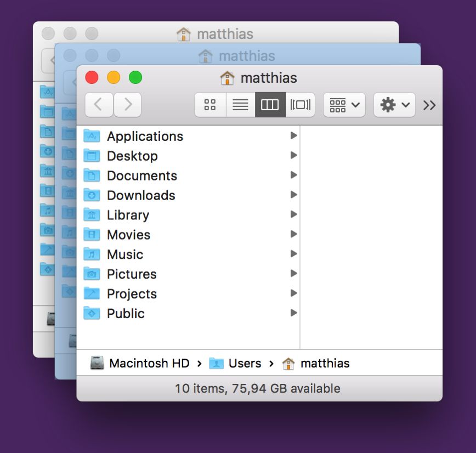Expand Pictures using its disclosure arrow
This screenshot has width=476, height=453.
293,273
